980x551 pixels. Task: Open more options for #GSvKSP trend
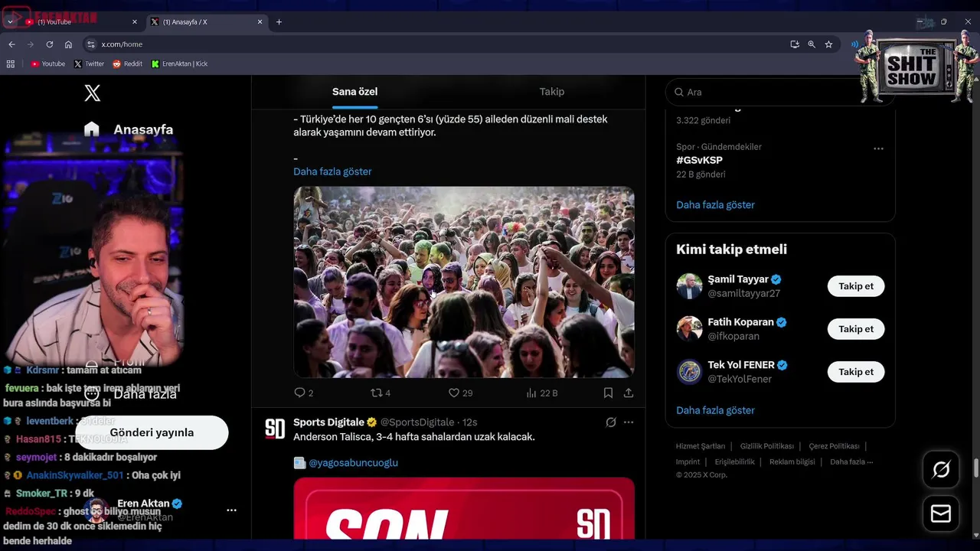click(878, 148)
